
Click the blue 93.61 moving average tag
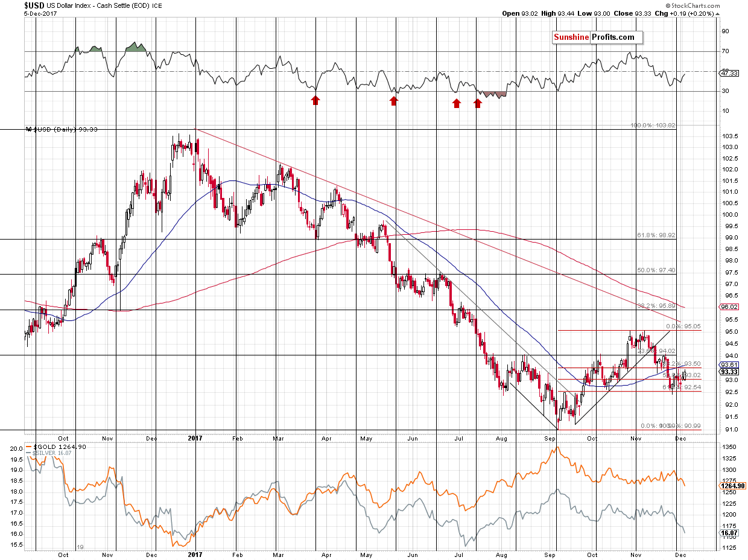pyautogui.click(x=729, y=364)
